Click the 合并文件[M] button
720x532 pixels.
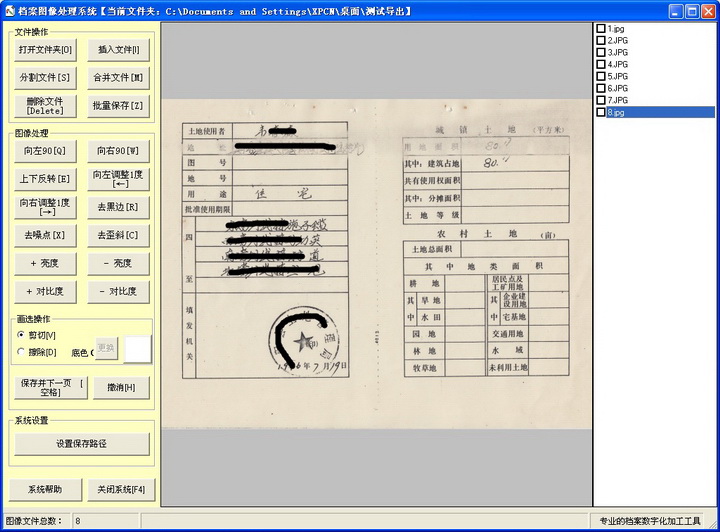click(x=118, y=78)
